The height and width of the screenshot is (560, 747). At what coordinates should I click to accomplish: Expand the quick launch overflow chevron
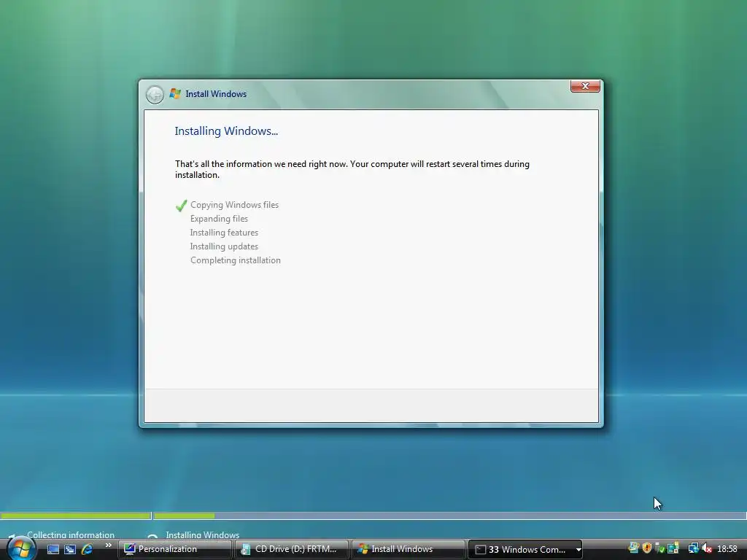(109, 545)
